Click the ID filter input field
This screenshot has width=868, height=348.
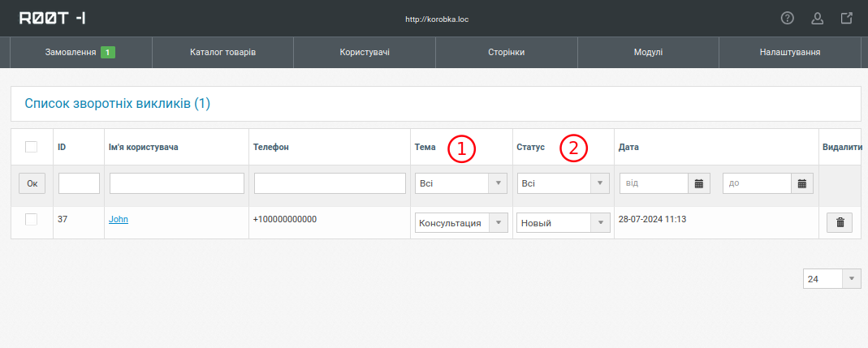pos(79,183)
